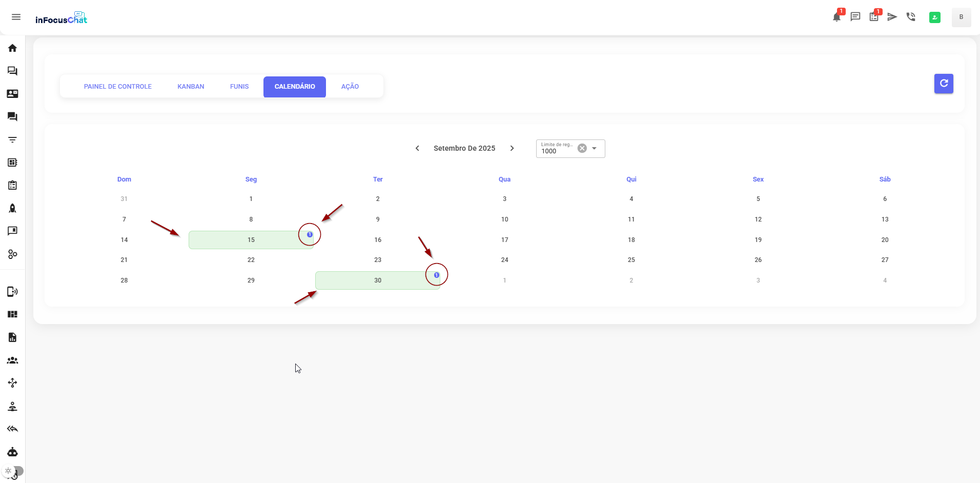
Task: Go to previous month with left chevron
Action: pyautogui.click(x=417, y=148)
